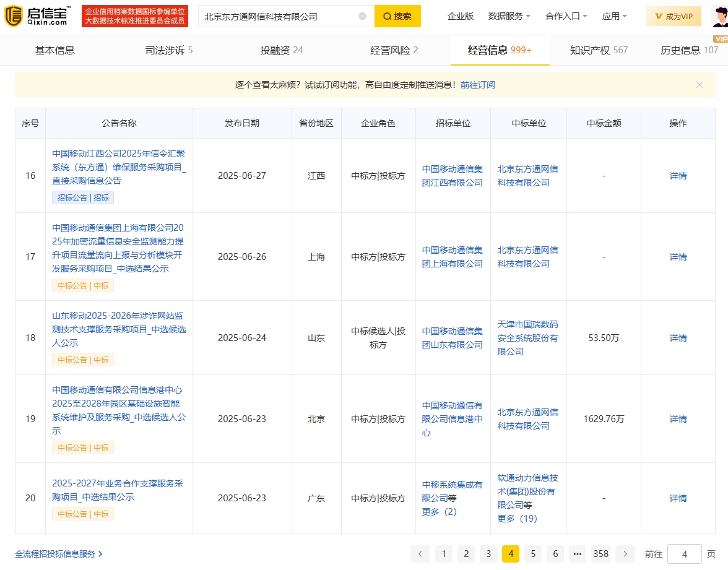The image size is (728, 570).
Task: Open 北京东方通网信科技 winner in row 16
Action: coord(527,176)
